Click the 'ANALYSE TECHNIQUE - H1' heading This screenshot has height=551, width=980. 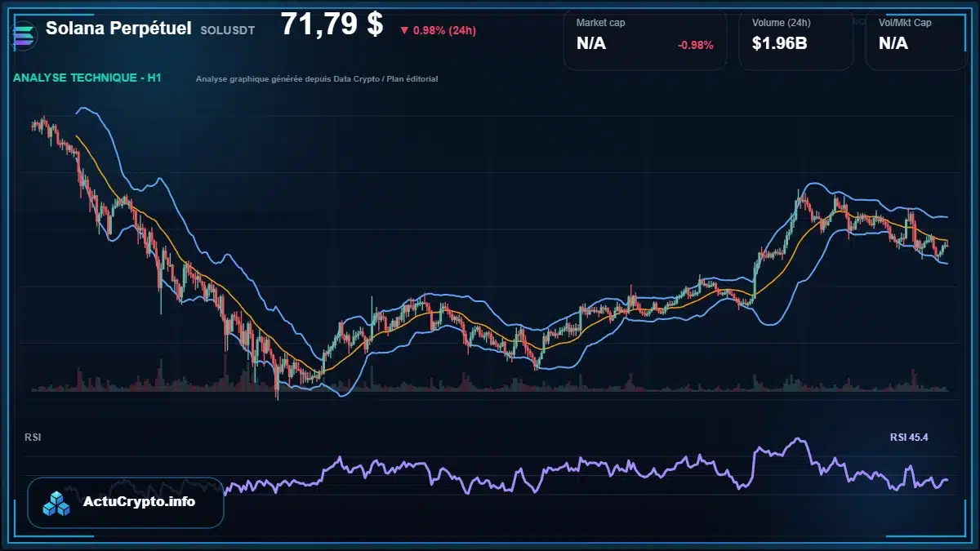point(87,78)
